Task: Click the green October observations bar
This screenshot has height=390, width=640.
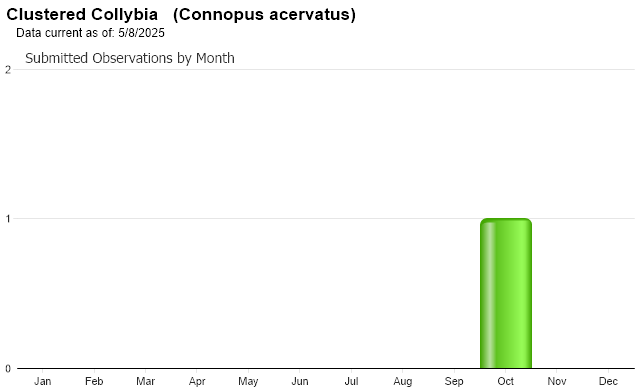Action: point(506,293)
